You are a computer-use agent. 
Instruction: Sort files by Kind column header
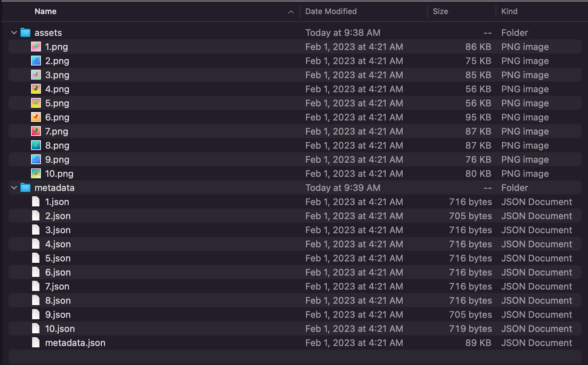click(x=509, y=11)
